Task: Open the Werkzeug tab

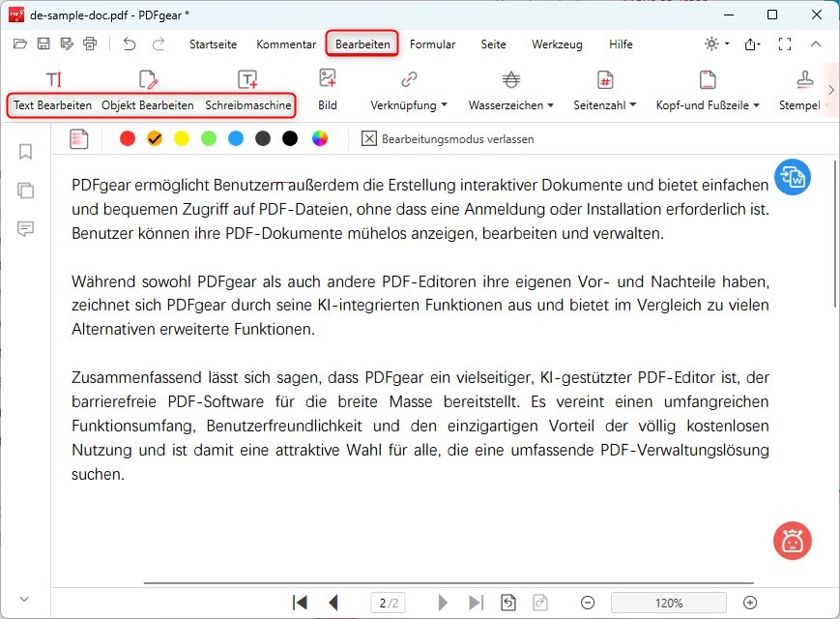Action: tap(557, 44)
